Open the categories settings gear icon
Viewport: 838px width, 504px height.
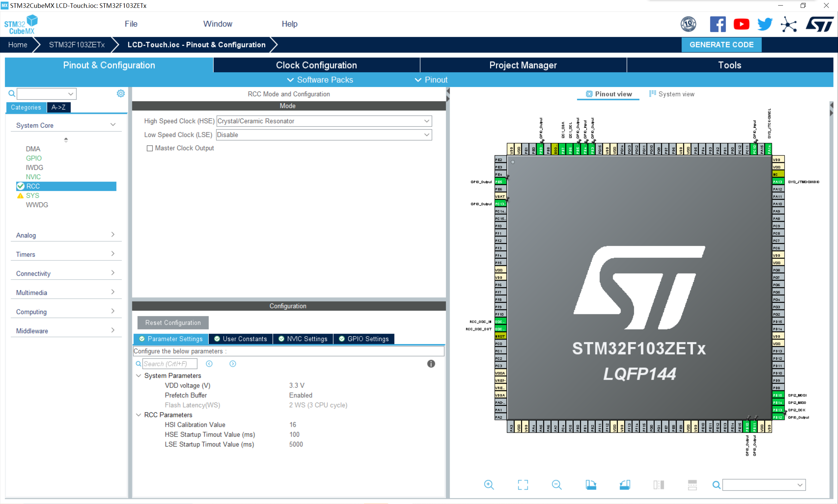(x=121, y=94)
